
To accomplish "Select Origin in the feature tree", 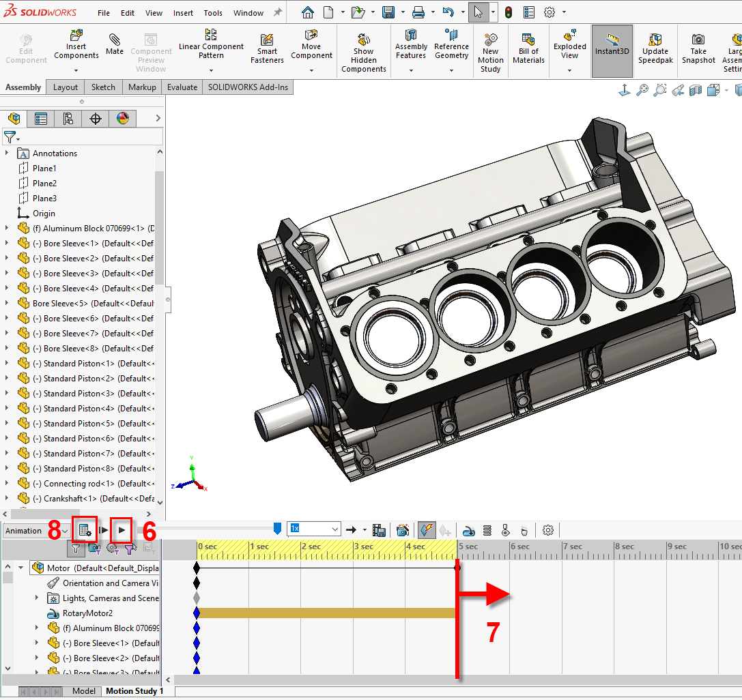I will 44,214.
